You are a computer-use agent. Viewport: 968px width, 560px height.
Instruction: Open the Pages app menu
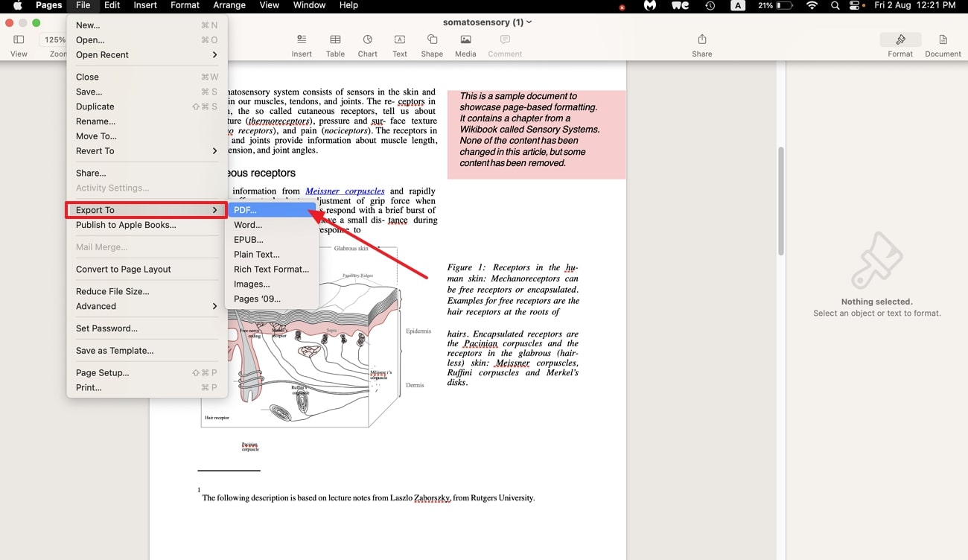click(x=49, y=5)
